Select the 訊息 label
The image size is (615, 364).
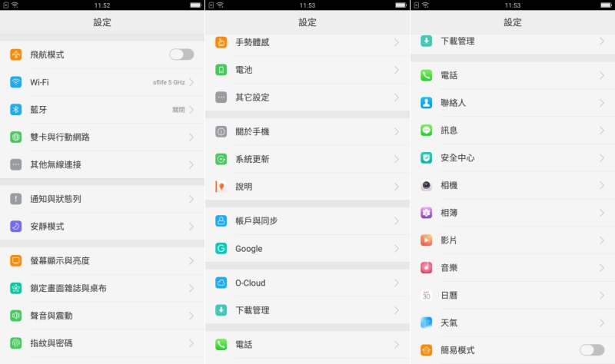coord(449,130)
